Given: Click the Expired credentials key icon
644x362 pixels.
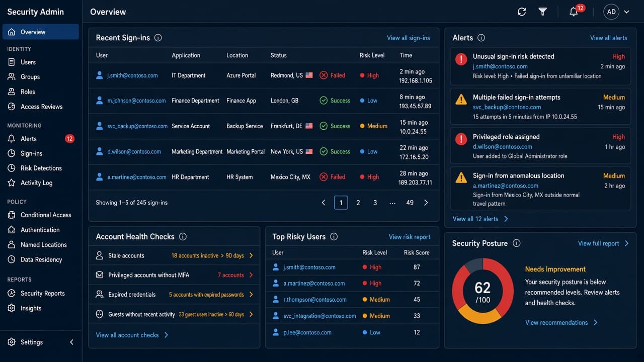Looking at the screenshot, I should (99, 295).
